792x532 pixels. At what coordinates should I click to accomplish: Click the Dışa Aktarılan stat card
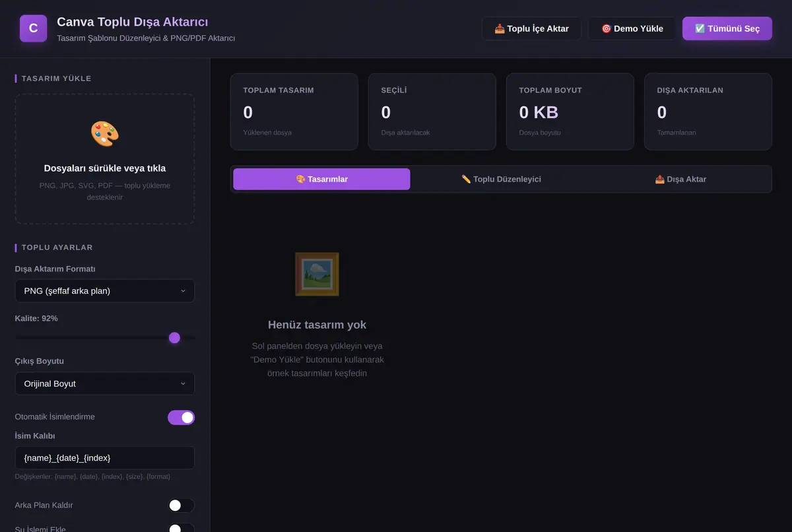[x=708, y=112]
